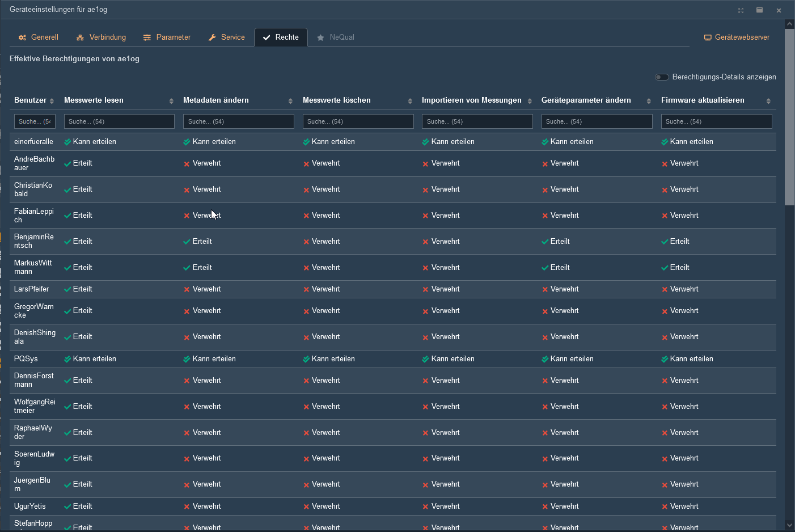The width and height of the screenshot is (795, 532).
Task: Sort by the Messwerte lesen column arrows
Action: pos(171,101)
